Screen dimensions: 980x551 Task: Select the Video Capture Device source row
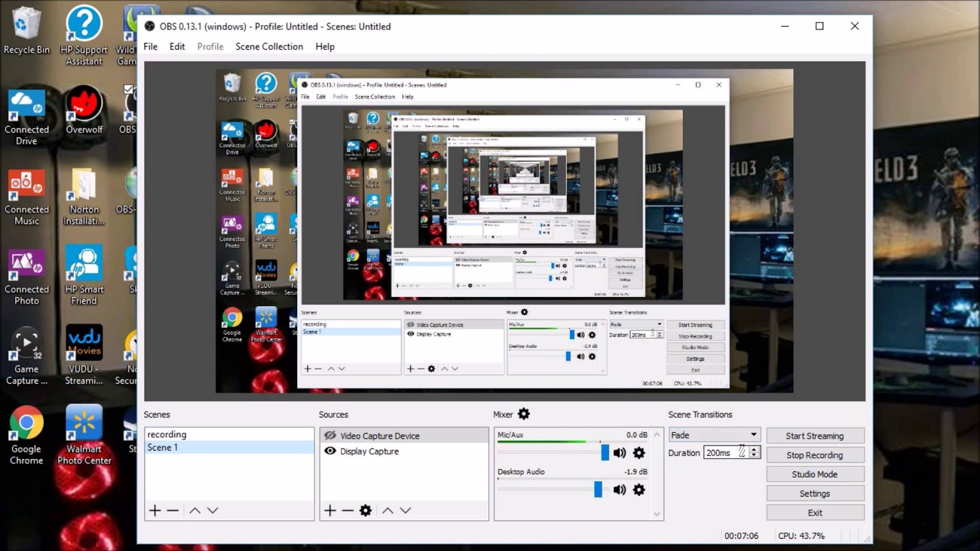[x=404, y=435]
